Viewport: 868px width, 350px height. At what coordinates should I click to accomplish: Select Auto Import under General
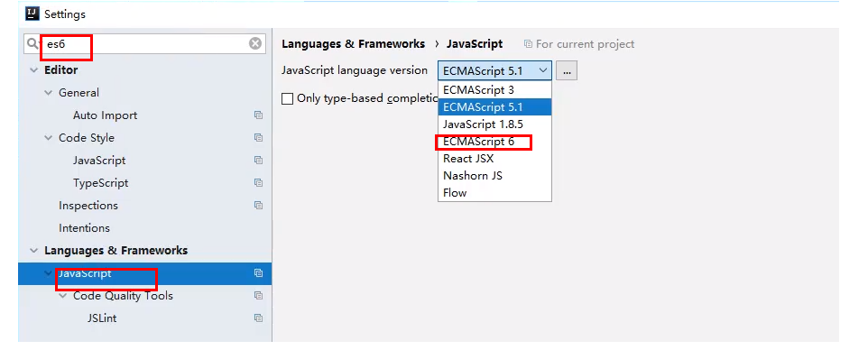[106, 115]
